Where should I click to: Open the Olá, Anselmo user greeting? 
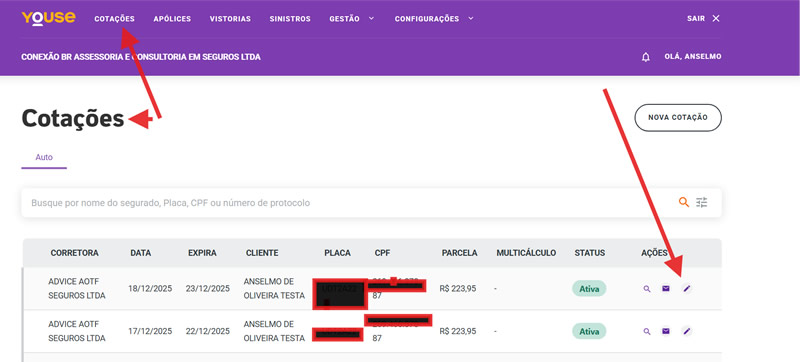[693, 57]
